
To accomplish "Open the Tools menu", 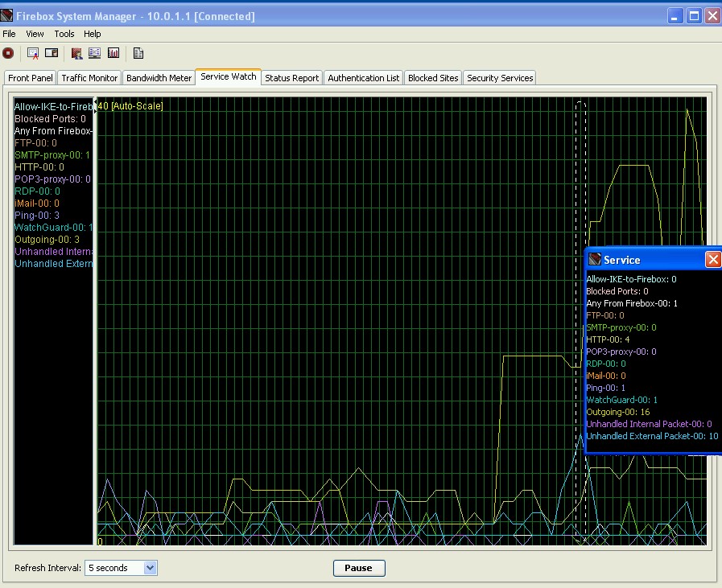I will [64, 34].
